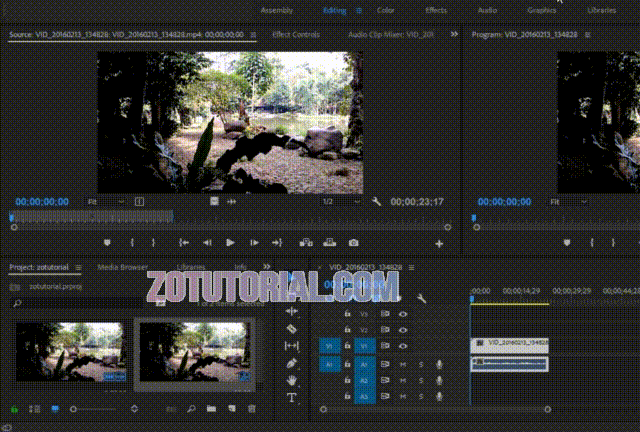Toggle V1 track output eye
640x432 pixels.
pyautogui.click(x=403, y=346)
